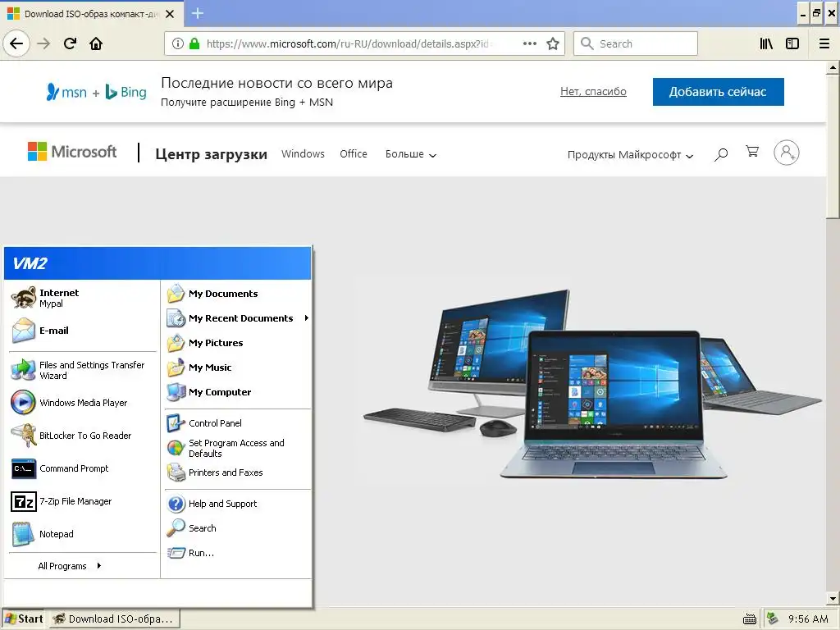Screen dimensions: 840x630
Task: Click the Windows navigation link
Action: pos(303,153)
